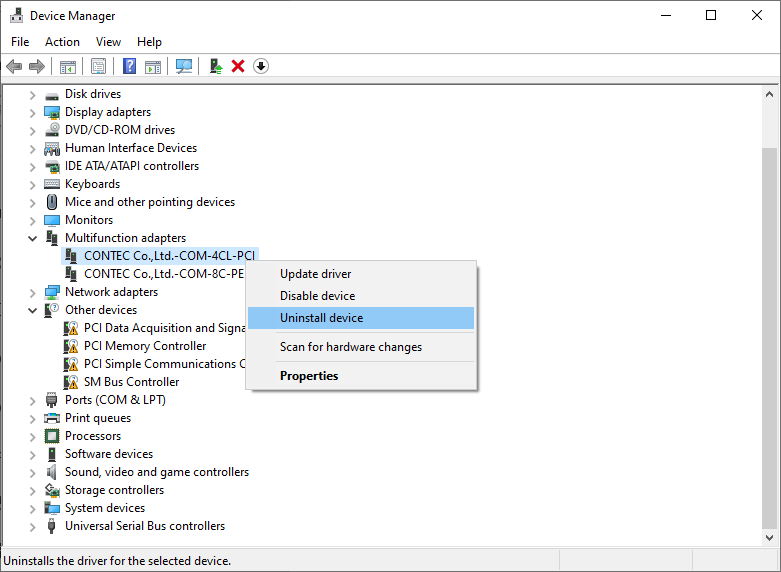
Task: Click the vertical scrollbar down arrow
Action: pos(770,538)
